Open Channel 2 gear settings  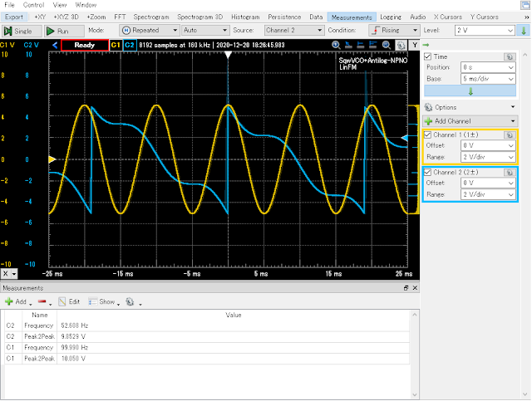point(510,172)
